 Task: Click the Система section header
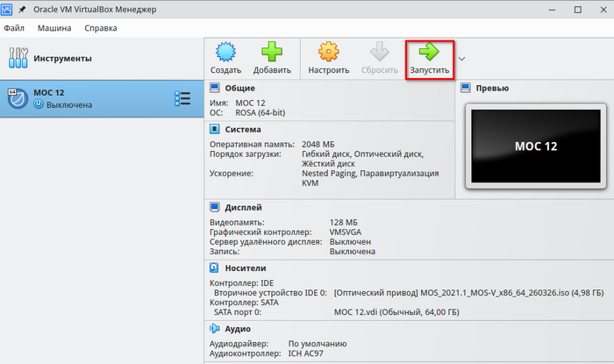coord(243,129)
